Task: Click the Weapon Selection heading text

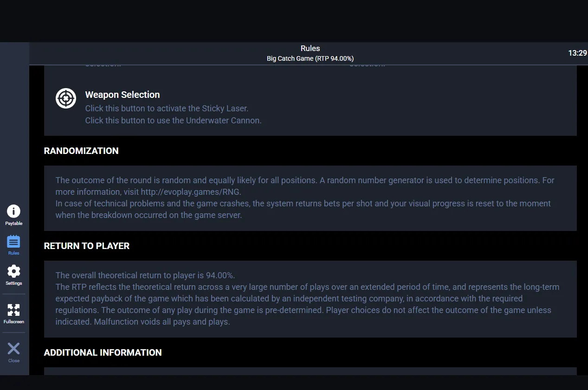Action: pyautogui.click(x=123, y=95)
